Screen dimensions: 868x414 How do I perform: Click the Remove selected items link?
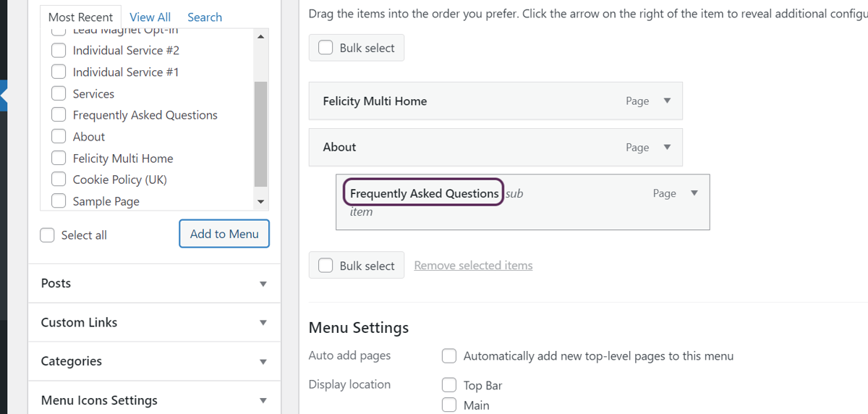(473, 266)
